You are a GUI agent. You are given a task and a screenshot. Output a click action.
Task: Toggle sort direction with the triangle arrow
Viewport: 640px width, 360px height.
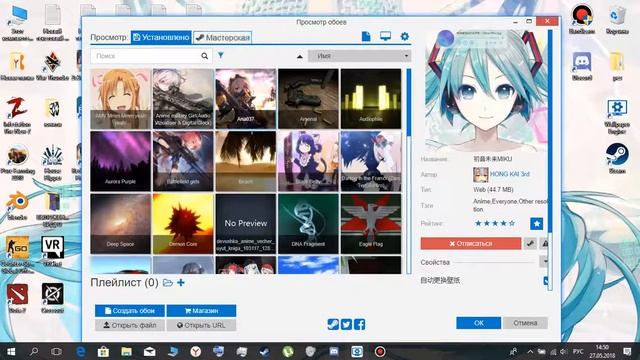tap(300, 56)
